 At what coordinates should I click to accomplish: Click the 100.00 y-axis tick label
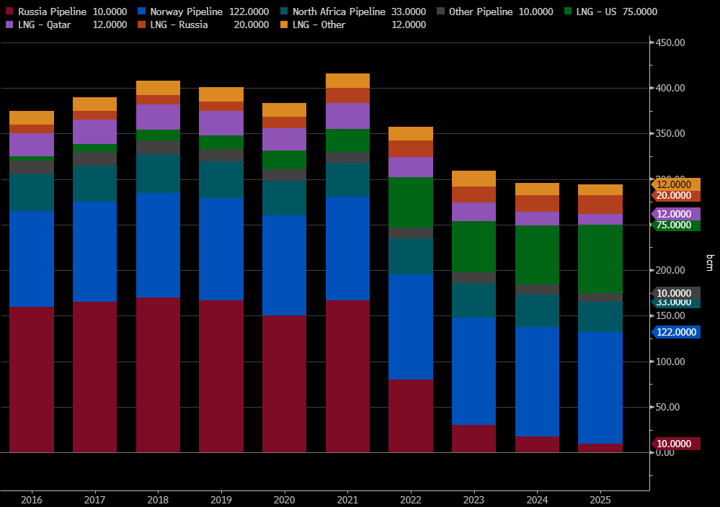pyautogui.click(x=670, y=362)
